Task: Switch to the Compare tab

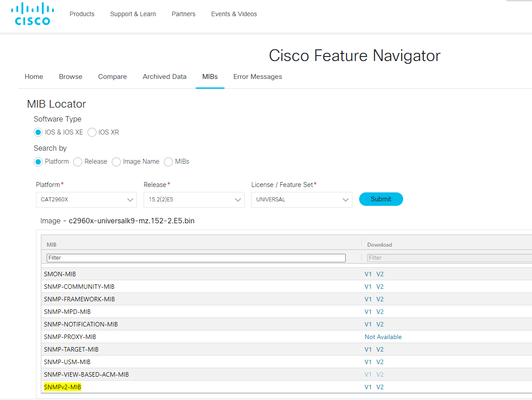Action: tap(112, 77)
